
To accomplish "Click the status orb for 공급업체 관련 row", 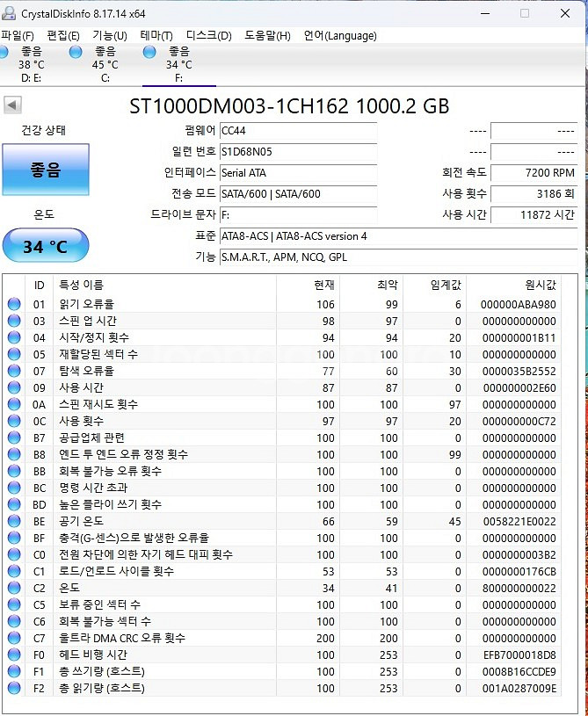I will pyautogui.click(x=14, y=438).
